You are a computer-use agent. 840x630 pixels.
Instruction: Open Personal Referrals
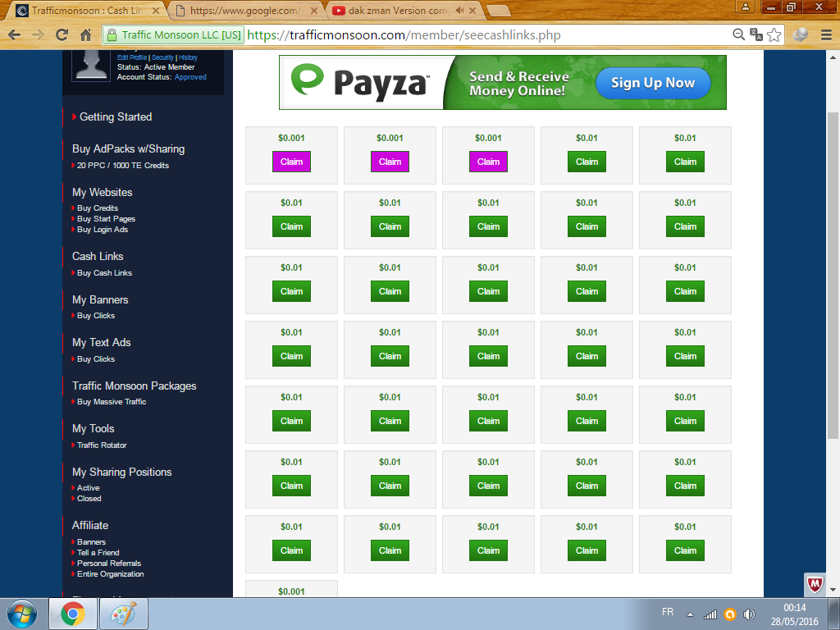pyautogui.click(x=109, y=563)
